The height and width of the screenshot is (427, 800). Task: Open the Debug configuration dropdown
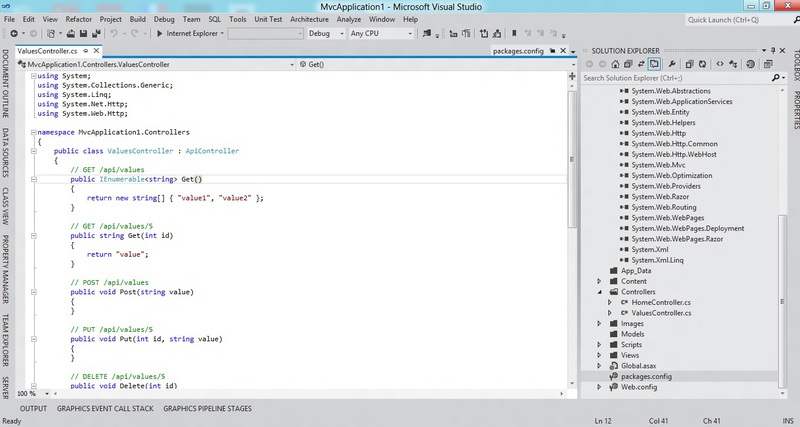click(x=327, y=34)
